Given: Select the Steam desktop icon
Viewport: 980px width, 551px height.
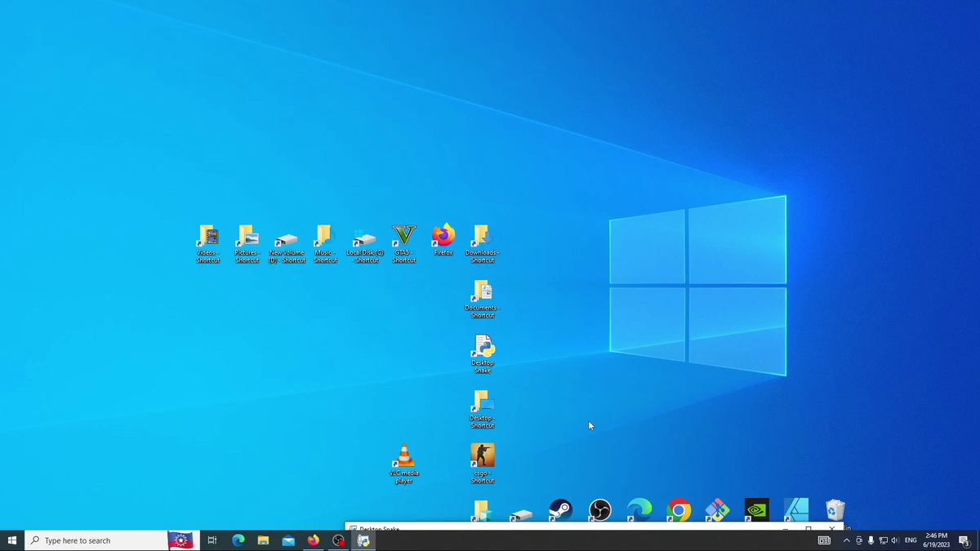Looking at the screenshot, I should pos(560,510).
